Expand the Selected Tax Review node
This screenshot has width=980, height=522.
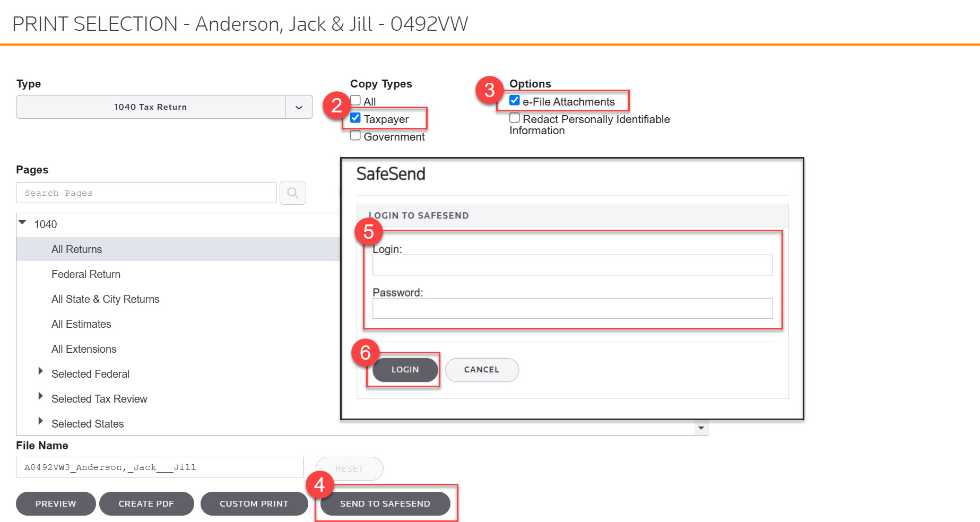point(40,396)
